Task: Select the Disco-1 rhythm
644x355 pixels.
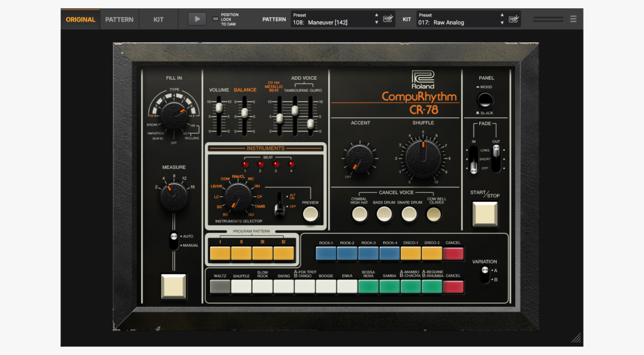Action: point(411,253)
